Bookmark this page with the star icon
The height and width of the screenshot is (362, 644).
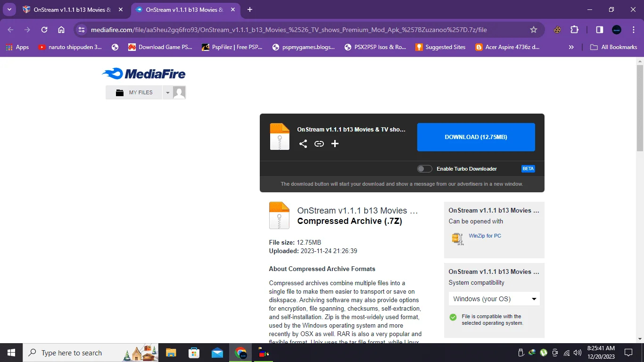[x=534, y=30]
